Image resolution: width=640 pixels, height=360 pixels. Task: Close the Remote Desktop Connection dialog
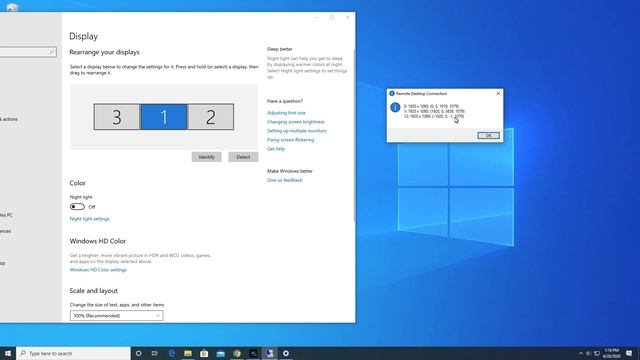point(498,93)
